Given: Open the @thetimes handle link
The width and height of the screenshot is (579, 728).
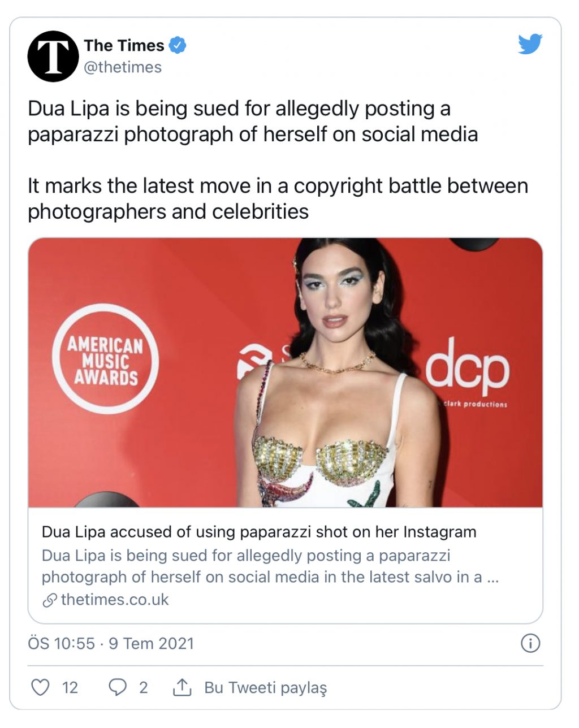Looking at the screenshot, I should [x=123, y=67].
